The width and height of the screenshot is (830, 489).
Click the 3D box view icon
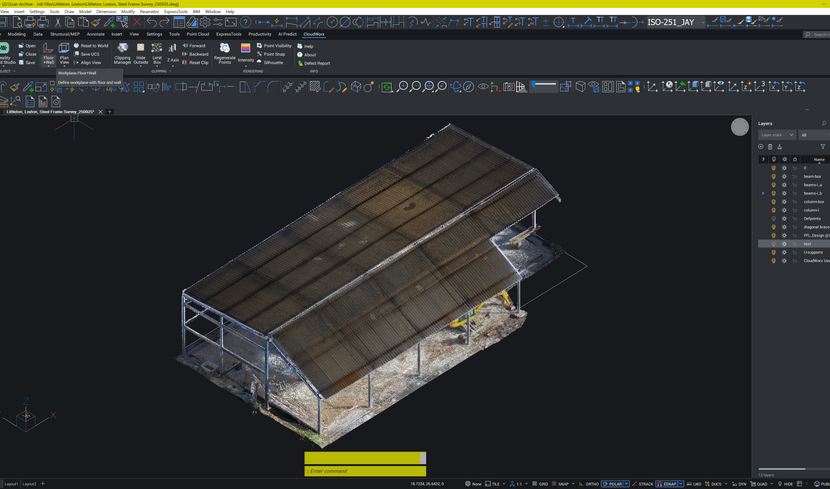click(581, 86)
